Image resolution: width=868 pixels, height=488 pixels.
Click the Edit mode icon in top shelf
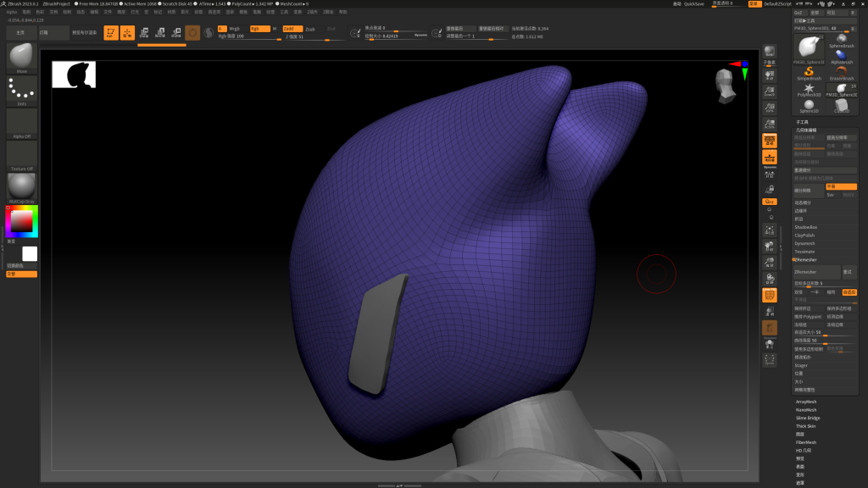[x=110, y=32]
